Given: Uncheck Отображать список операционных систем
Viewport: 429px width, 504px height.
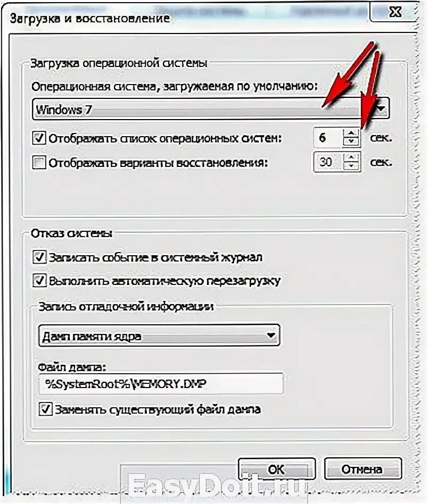Looking at the screenshot, I should pos(39,138).
